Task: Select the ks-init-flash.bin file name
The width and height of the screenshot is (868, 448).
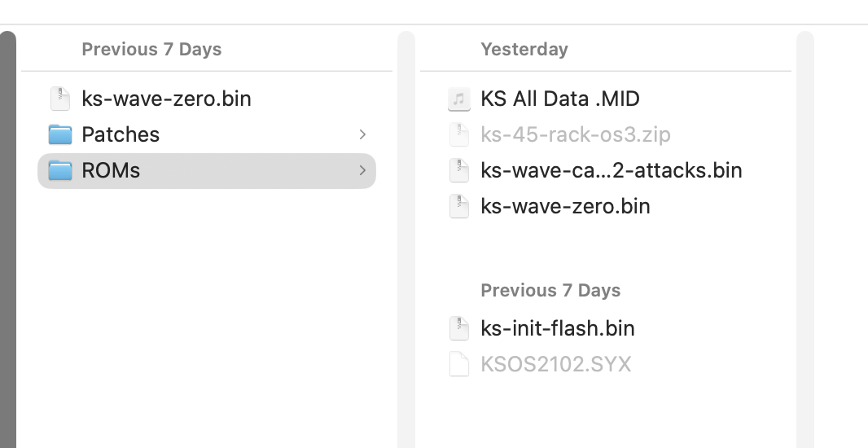Action: [558, 328]
